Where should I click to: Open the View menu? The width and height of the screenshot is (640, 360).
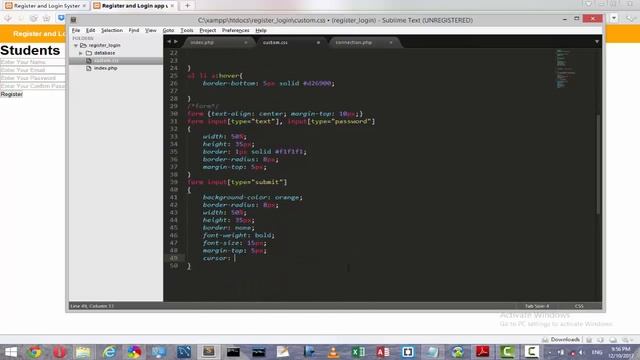click(x=151, y=30)
